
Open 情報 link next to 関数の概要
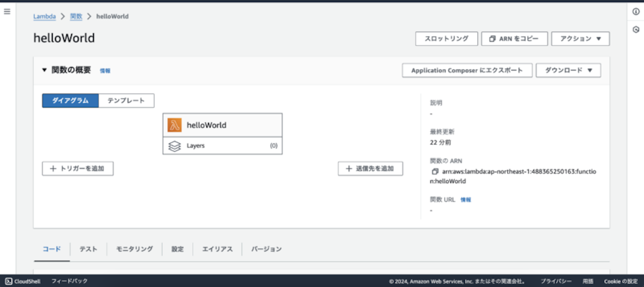tap(105, 71)
